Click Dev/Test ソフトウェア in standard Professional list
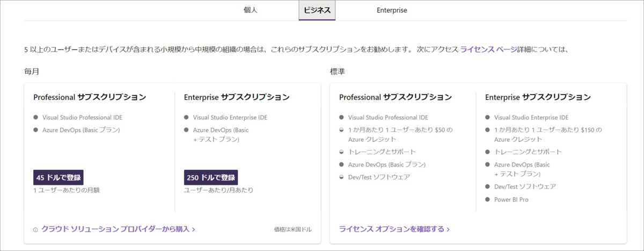The image size is (644, 251). (379, 177)
